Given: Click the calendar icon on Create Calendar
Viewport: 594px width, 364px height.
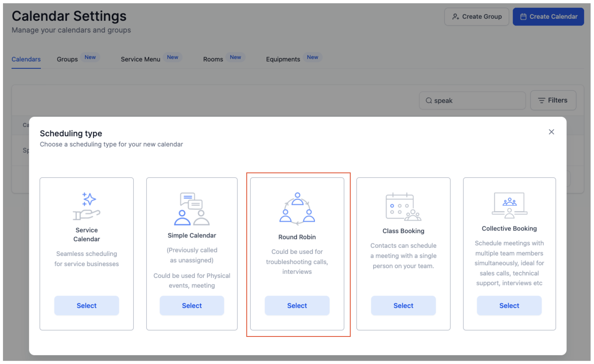Looking at the screenshot, I should [524, 16].
